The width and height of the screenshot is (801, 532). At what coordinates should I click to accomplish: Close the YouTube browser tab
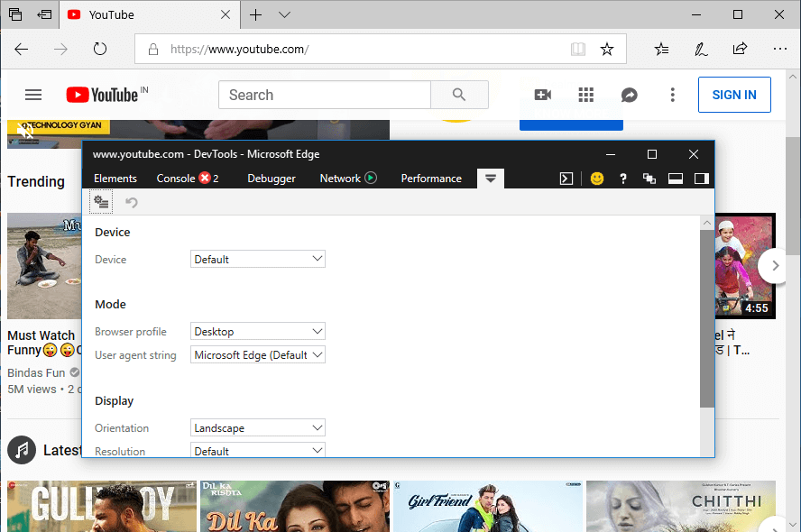pyautogui.click(x=226, y=14)
